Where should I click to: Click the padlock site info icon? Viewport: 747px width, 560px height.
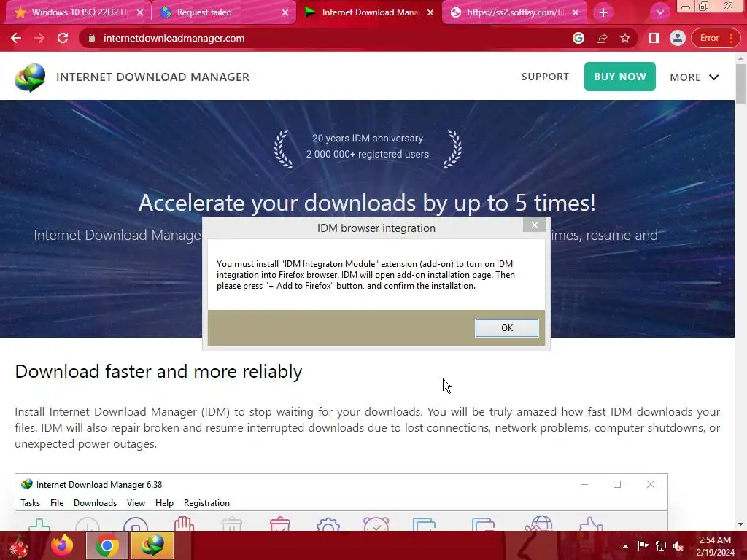pos(92,38)
